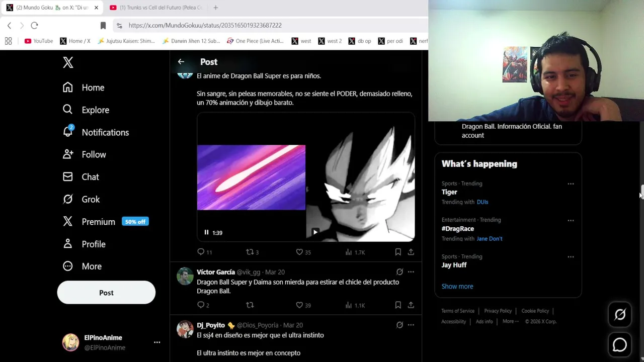Image resolution: width=644 pixels, height=362 pixels.
Task: Go back with the Post header arrow
Action: [x=181, y=62]
